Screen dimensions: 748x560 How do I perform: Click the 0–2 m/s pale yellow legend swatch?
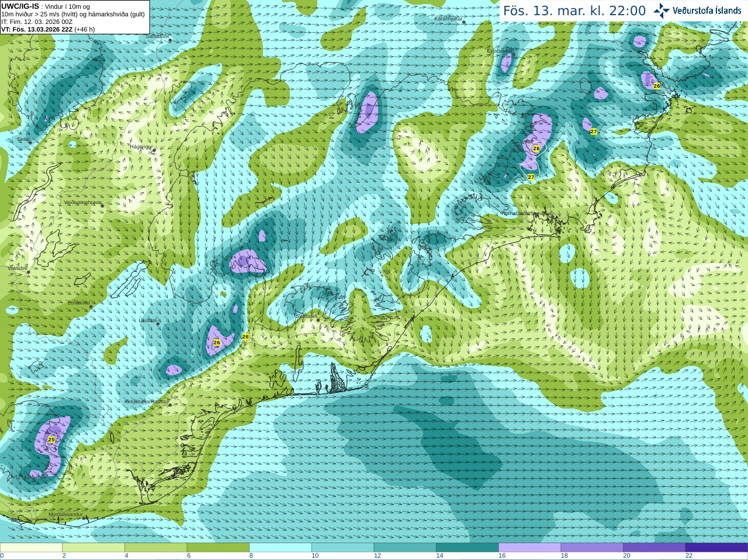[x=31, y=547]
